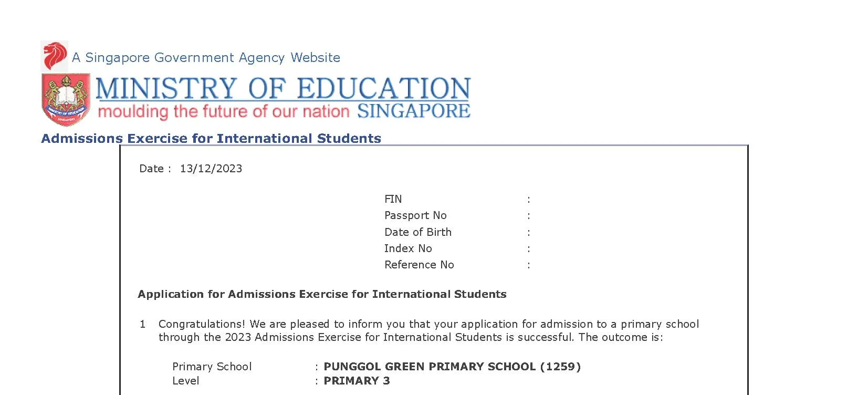Click the Reference No field label
The height and width of the screenshot is (395, 868).
(x=419, y=265)
